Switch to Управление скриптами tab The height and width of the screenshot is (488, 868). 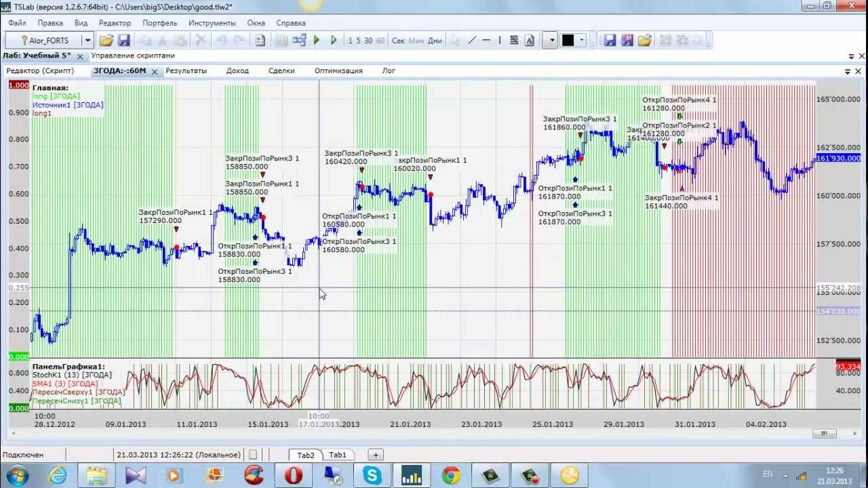pos(133,56)
